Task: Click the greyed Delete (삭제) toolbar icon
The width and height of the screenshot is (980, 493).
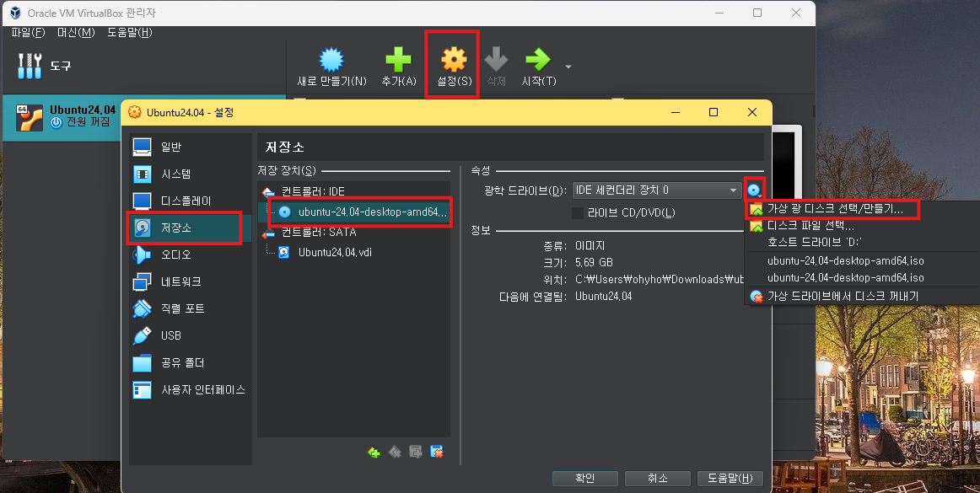Action: [496, 60]
